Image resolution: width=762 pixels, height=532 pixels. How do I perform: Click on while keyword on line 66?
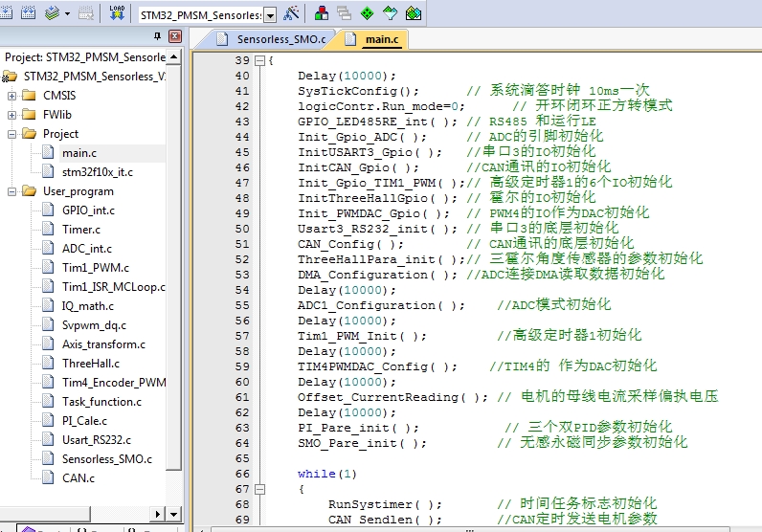click(316, 474)
